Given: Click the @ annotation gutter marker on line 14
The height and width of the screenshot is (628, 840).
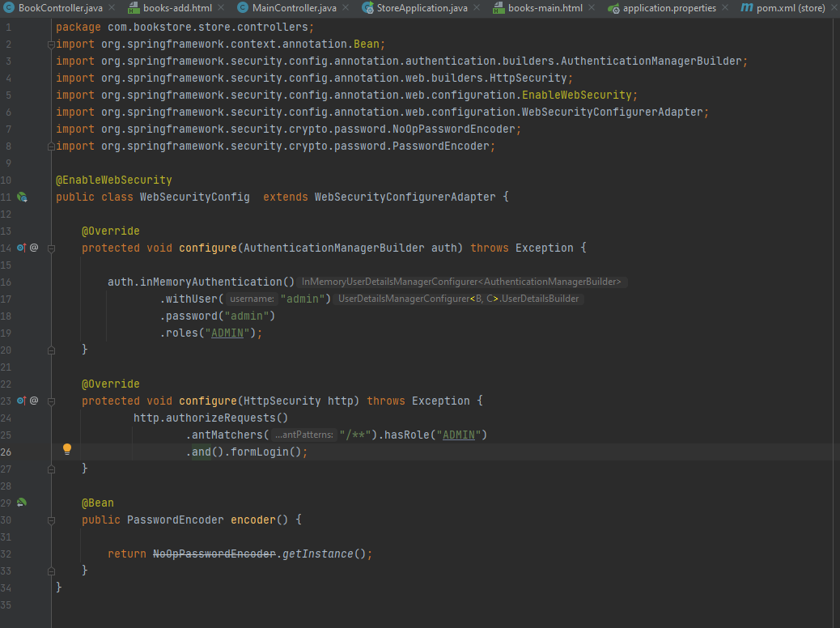Looking at the screenshot, I should 34,248.
